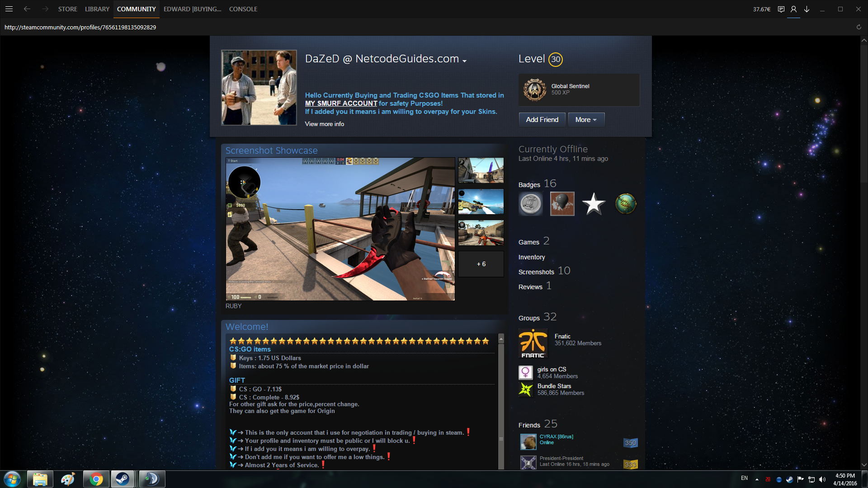
Task: Click the back navigation arrow
Action: point(27,9)
